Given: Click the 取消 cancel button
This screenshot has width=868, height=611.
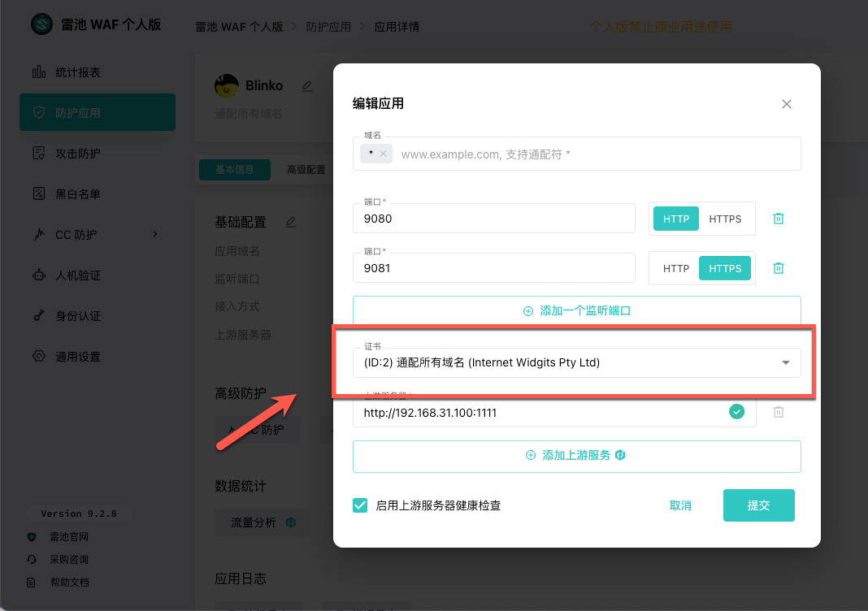Looking at the screenshot, I should (680, 505).
